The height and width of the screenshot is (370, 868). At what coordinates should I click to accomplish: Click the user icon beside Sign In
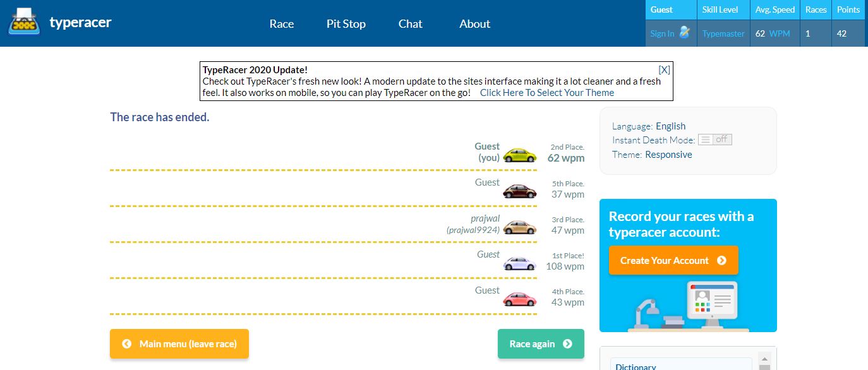point(685,33)
